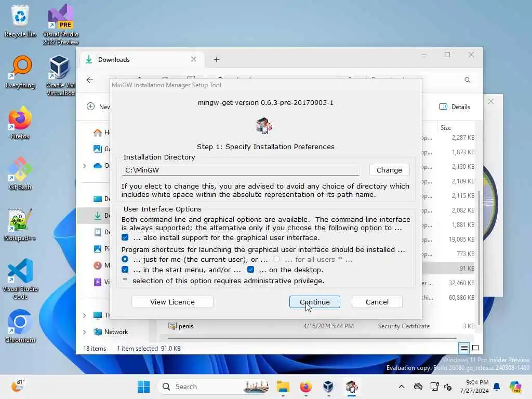Add a new File Explorer tab
Image resolution: width=532 pixels, height=399 pixels.
pos(217,60)
